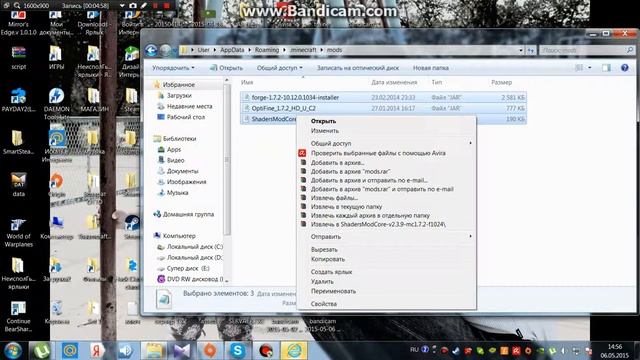Click the Back navigation arrow in Explorer
The width and height of the screenshot is (640, 360).
[x=151, y=50]
